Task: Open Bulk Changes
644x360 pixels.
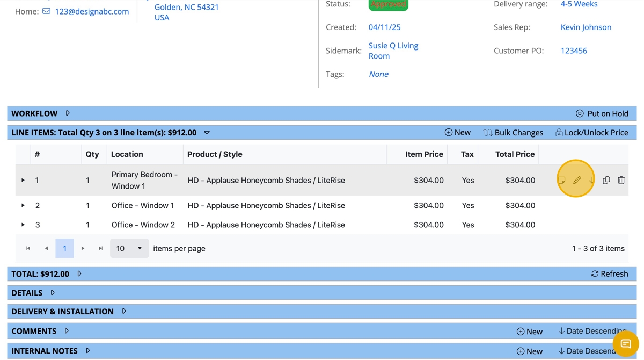Action: (x=513, y=133)
